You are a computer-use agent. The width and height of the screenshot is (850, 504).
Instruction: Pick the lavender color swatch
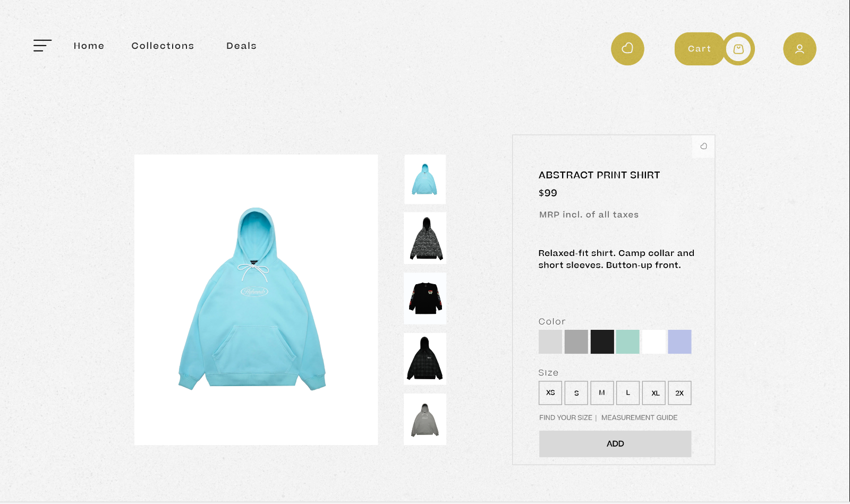tap(679, 341)
